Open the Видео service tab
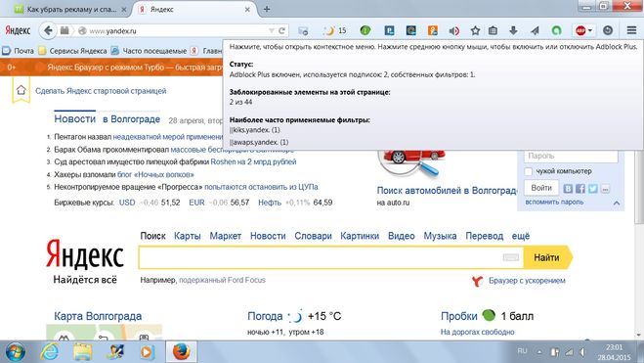Viewport: 644px width, 363px height. pyautogui.click(x=402, y=236)
